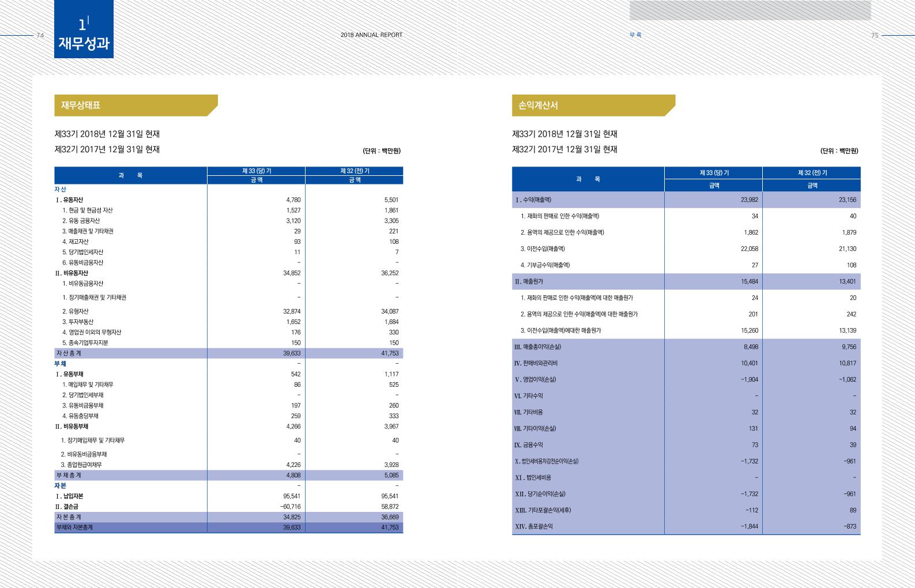Viewport: 915px width, 588px height.
Task: Click the '부록' header label
Action: click(x=635, y=35)
